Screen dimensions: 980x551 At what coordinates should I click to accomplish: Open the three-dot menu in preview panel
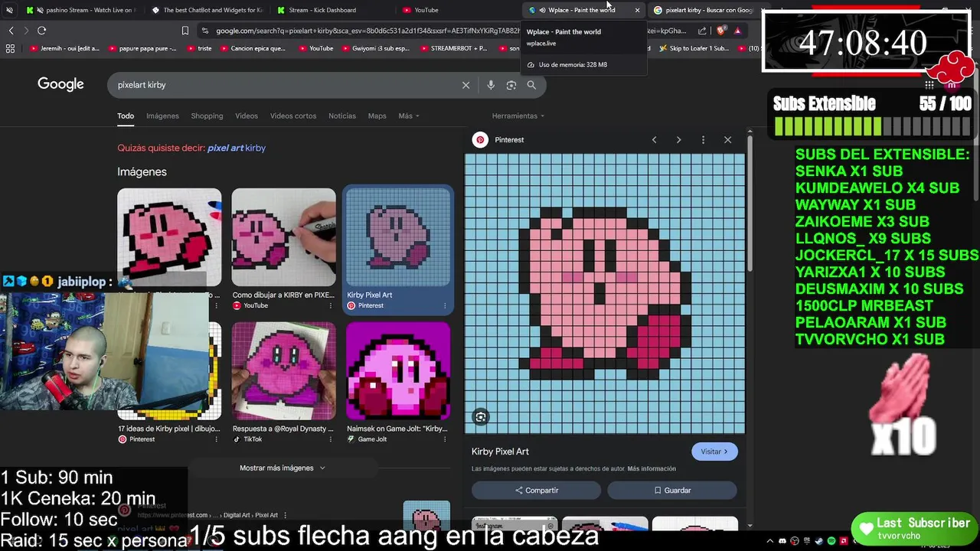pyautogui.click(x=703, y=140)
